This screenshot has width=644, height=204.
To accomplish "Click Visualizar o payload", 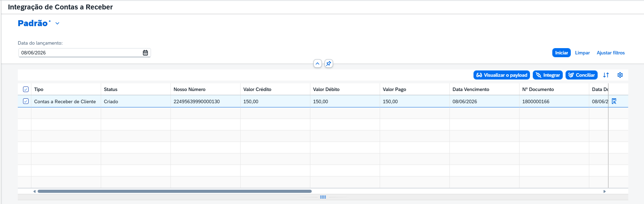I will 502,75.
